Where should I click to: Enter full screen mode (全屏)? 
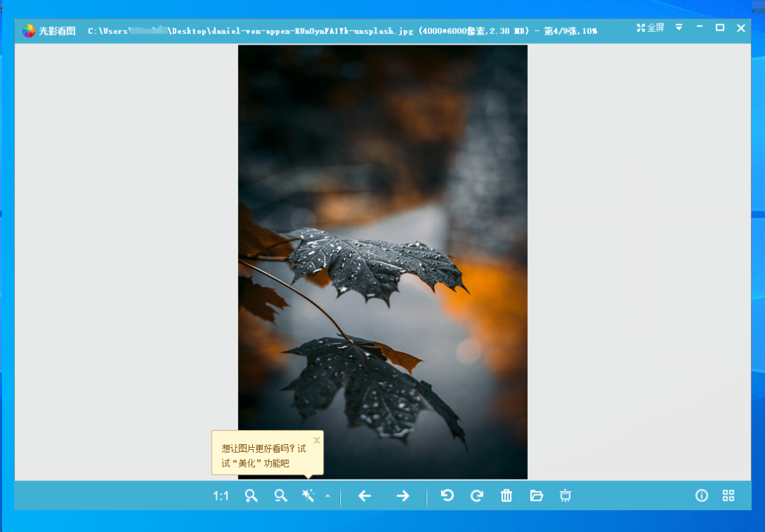[x=650, y=28]
